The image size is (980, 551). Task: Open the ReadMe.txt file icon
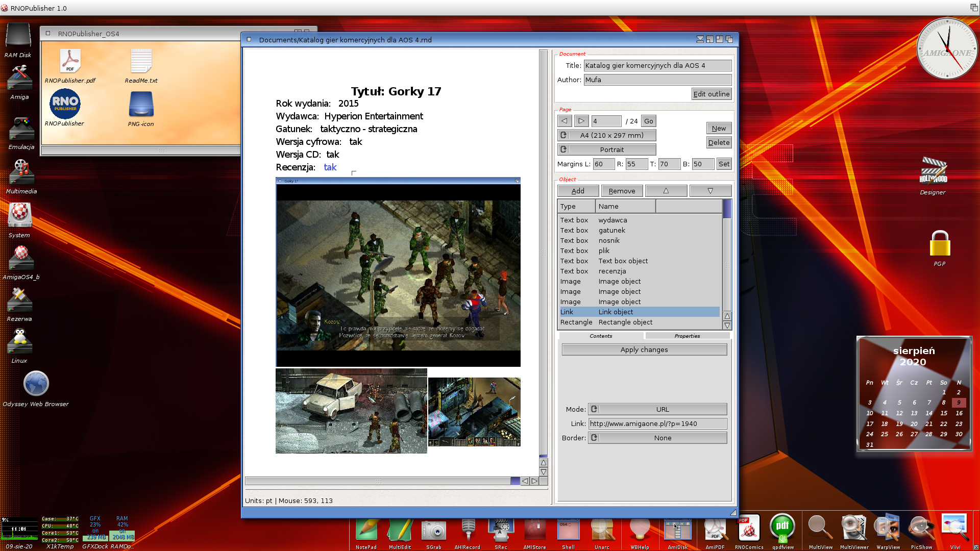click(141, 61)
